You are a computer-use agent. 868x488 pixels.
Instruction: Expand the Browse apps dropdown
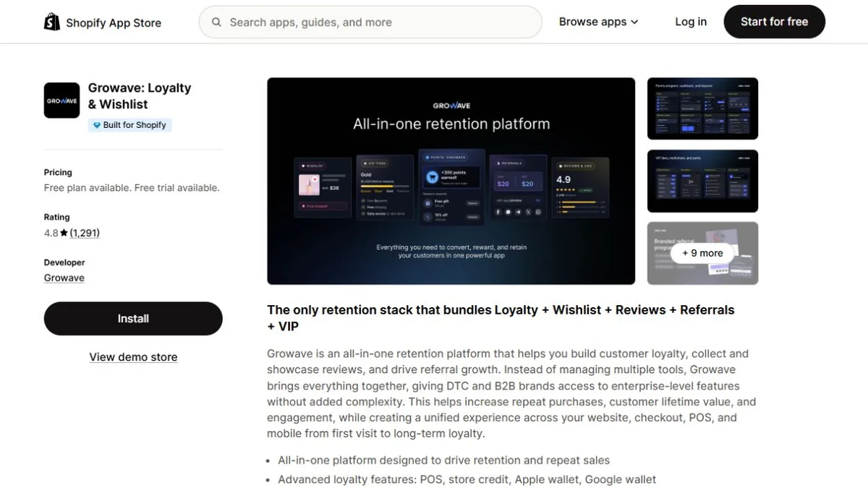coord(598,22)
